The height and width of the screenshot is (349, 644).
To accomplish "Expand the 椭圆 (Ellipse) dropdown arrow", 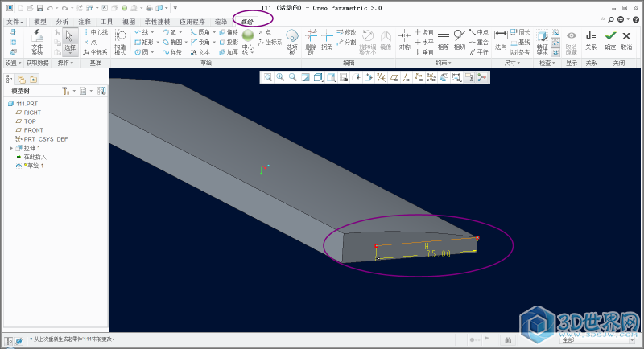I will (186, 43).
